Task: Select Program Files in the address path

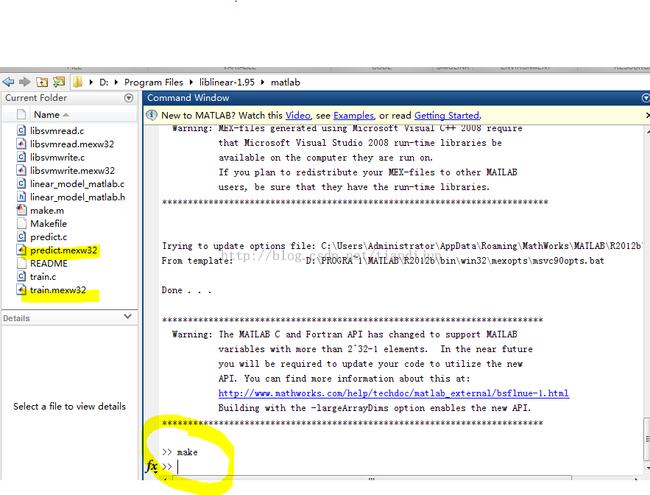Action: (153, 82)
